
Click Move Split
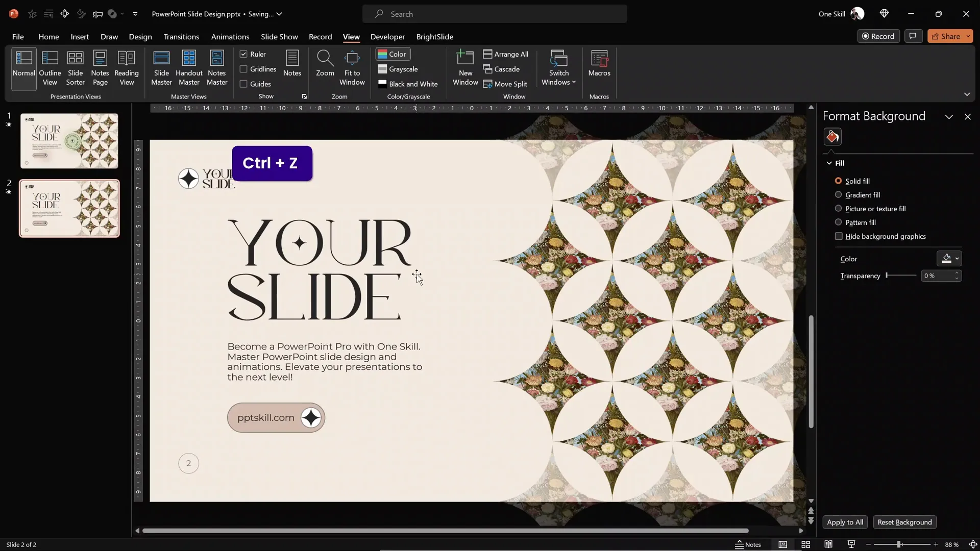coord(505,84)
